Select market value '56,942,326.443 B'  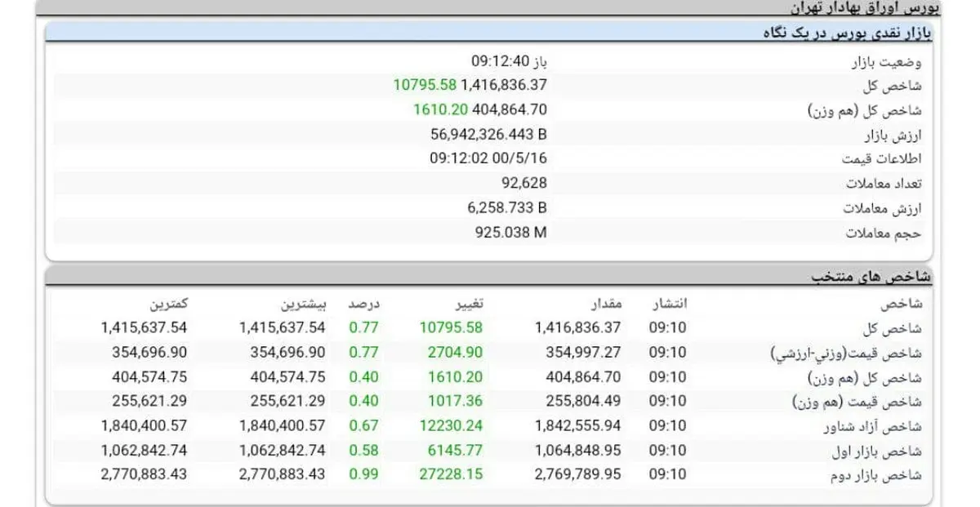point(489,134)
